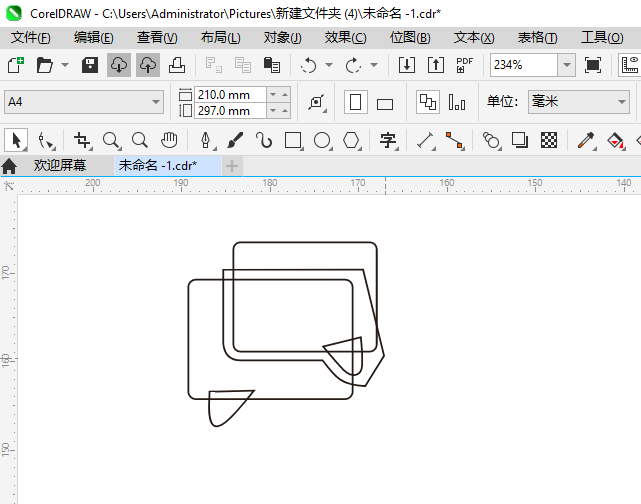The height and width of the screenshot is (504, 641).
Task: Increase the page width stepper
Action: tap(285, 95)
